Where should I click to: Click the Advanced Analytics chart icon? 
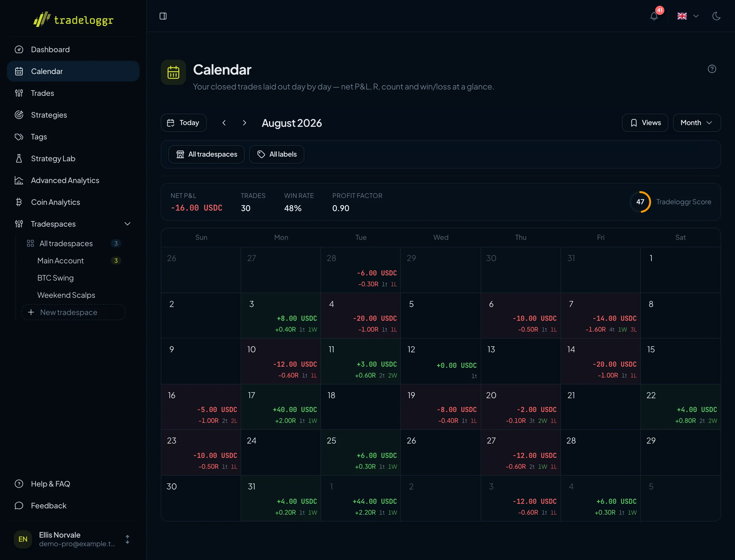pyautogui.click(x=19, y=180)
